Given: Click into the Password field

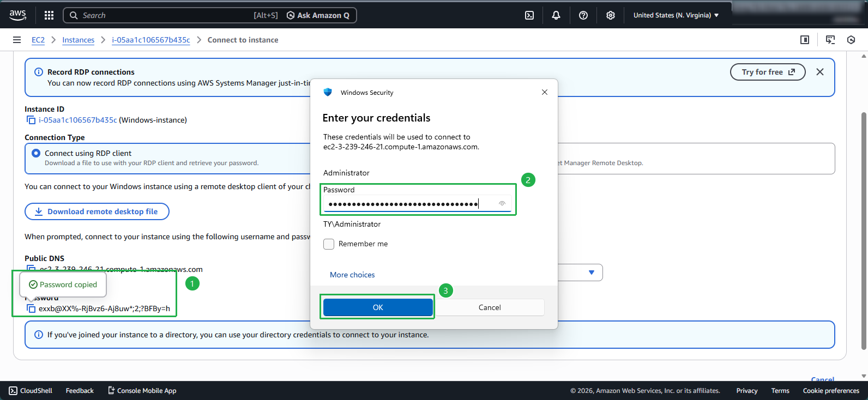Looking at the screenshot, I should [418, 204].
